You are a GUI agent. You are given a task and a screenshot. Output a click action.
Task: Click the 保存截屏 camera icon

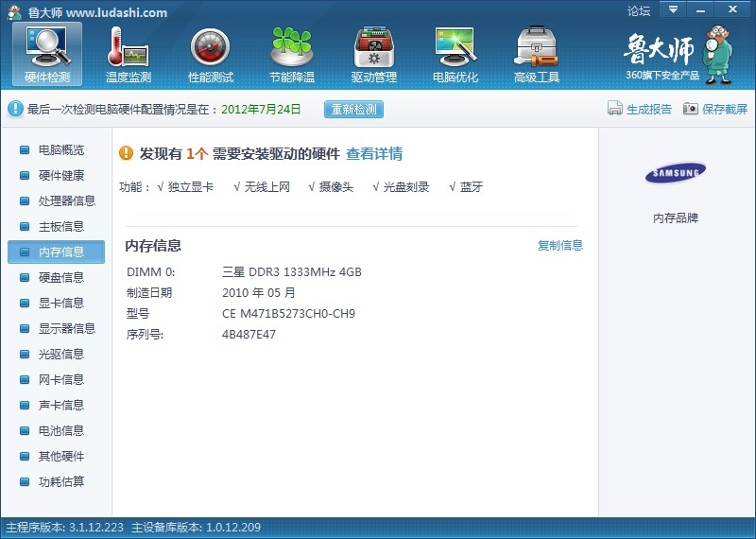pyautogui.click(x=691, y=109)
